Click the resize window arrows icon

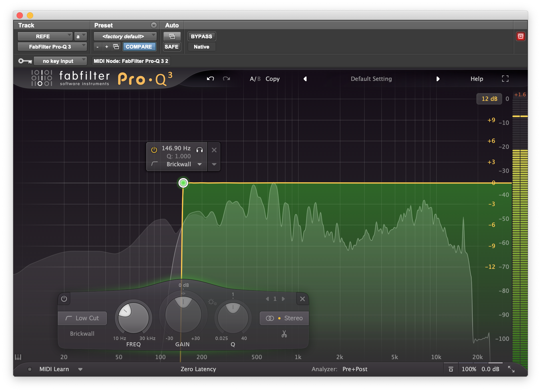(511, 369)
